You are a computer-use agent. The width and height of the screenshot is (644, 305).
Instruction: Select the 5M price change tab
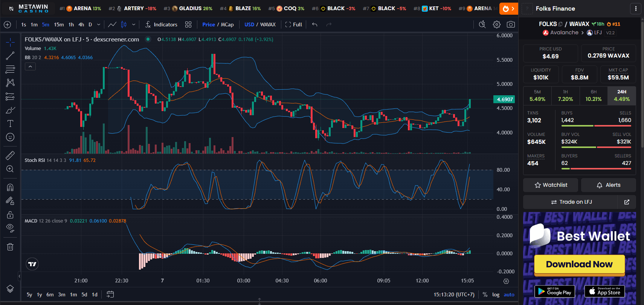pos(537,96)
